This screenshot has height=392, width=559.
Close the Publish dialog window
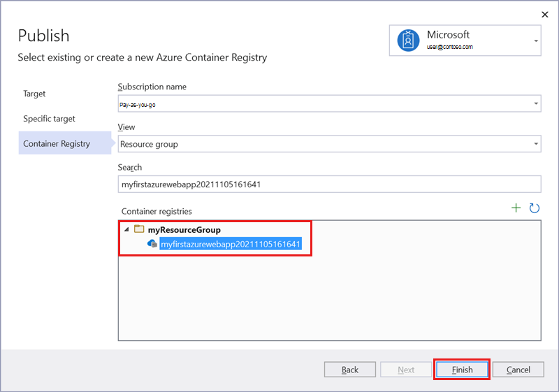click(x=545, y=14)
